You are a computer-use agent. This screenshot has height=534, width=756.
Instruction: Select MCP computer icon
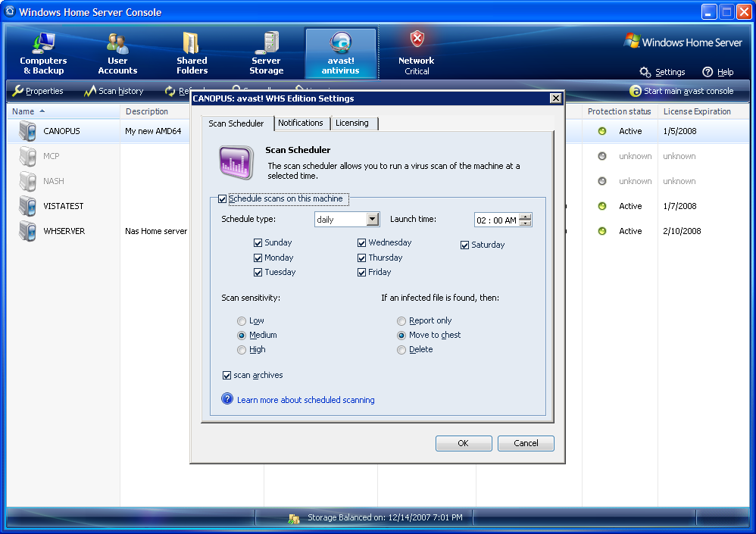pos(27,156)
